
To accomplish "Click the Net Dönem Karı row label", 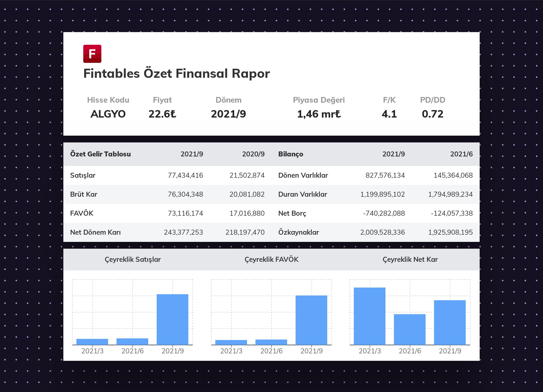I will pos(95,232).
